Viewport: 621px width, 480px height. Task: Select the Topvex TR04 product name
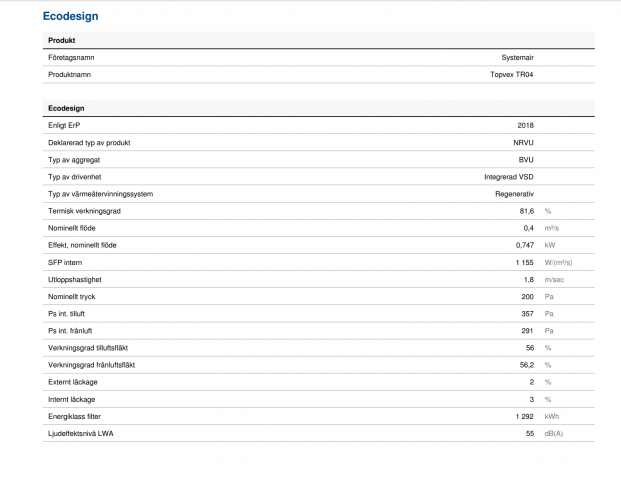tap(511, 74)
